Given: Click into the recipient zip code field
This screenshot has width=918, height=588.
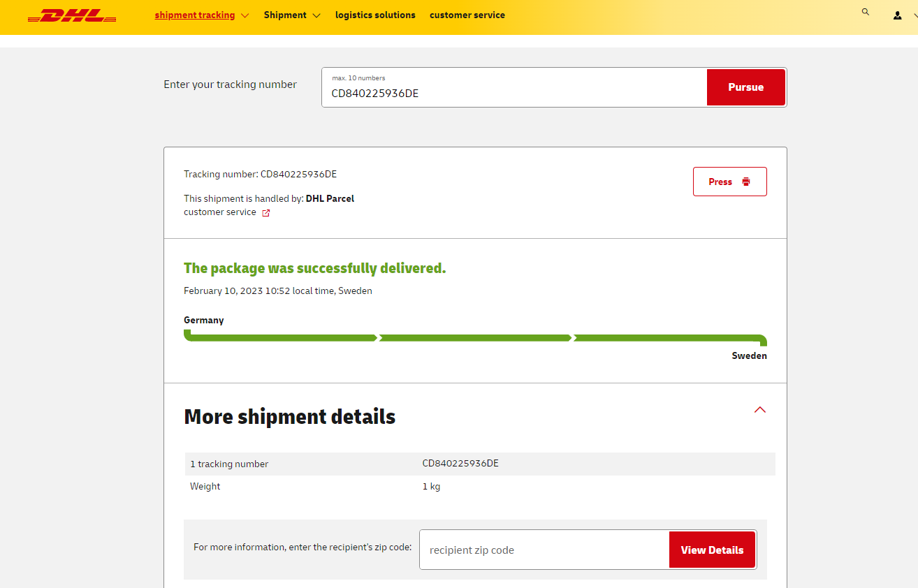Looking at the screenshot, I should tap(544, 550).
